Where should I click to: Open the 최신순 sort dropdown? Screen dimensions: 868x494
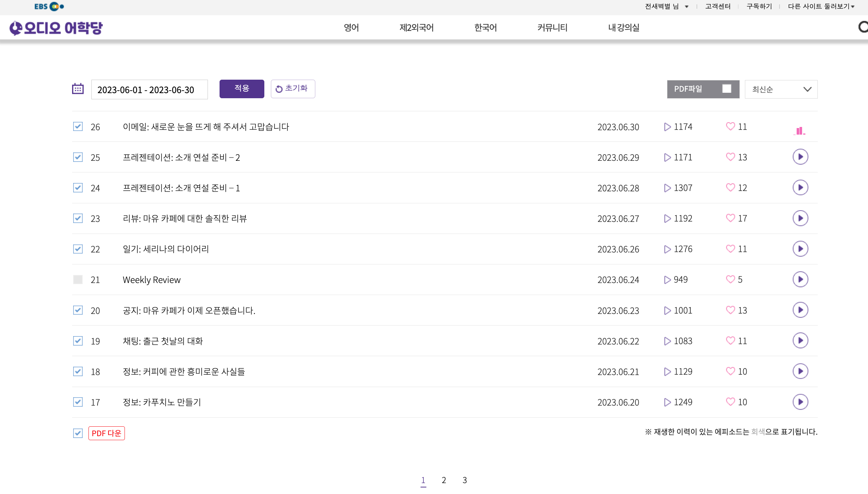pyautogui.click(x=781, y=89)
